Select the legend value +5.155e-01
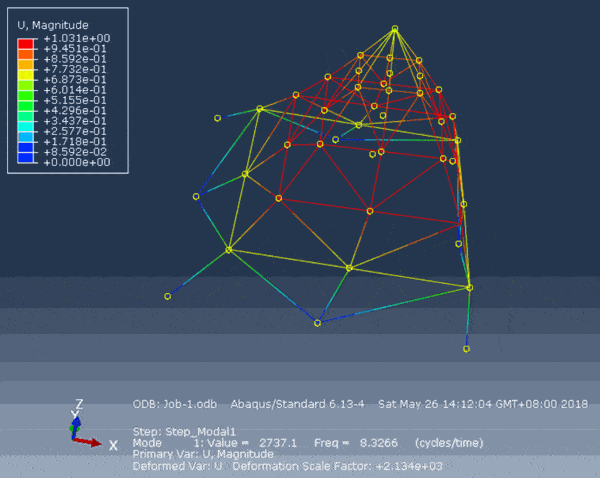This screenshot has height=478, width=600. pyautogui.click(x=75, y=100)
